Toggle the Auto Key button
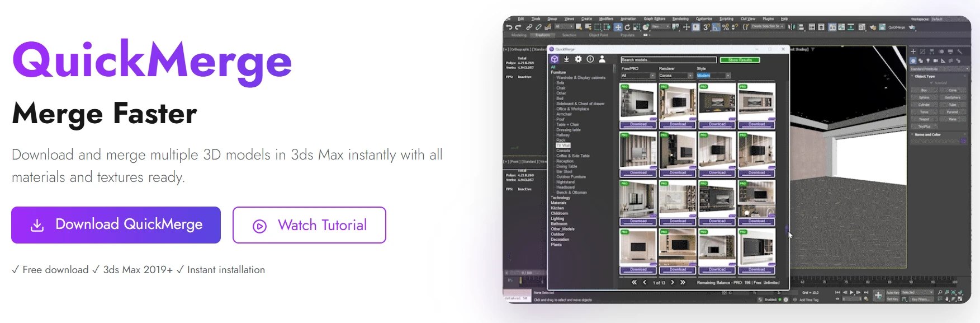The width and height of the screenshot is (980, 323). [x=892, y=293]
